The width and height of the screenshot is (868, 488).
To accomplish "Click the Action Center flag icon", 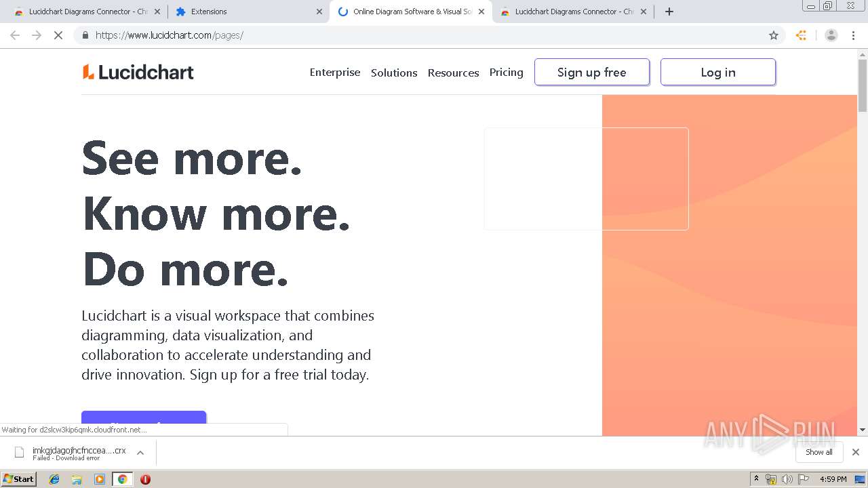I will (x=804, y=479).
